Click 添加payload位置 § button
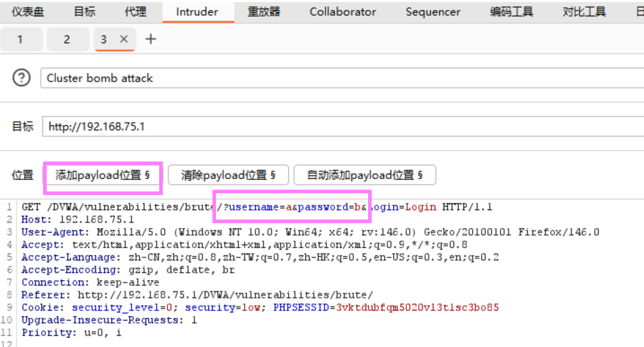 103,175
